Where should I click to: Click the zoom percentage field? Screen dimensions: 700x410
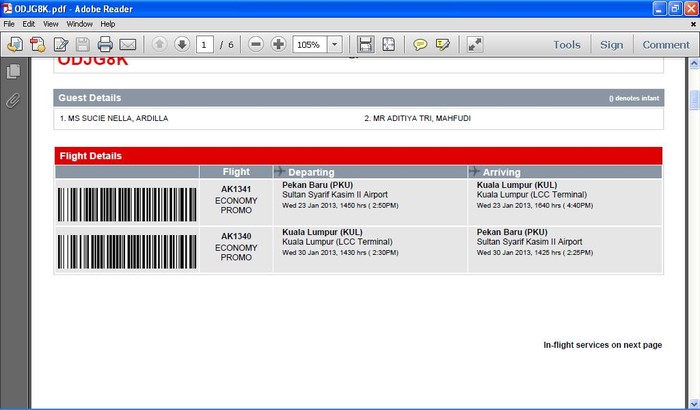pyautogui.click(x=310, y=45)
